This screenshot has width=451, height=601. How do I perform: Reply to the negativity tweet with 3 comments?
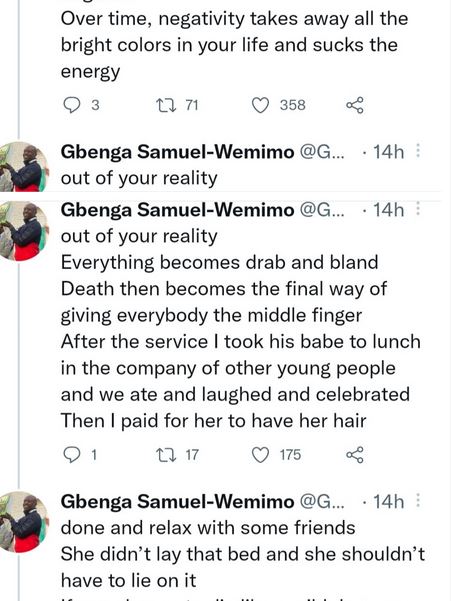[71, 105]
